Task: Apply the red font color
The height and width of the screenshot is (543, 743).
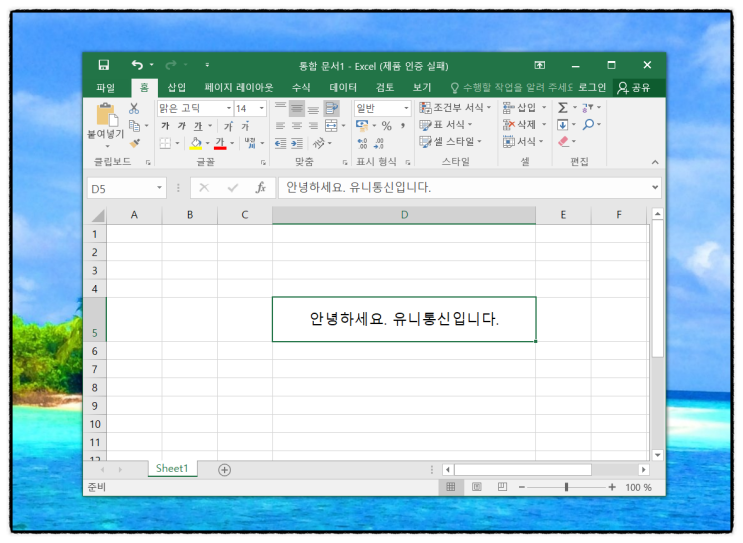Action: point(220,143)
